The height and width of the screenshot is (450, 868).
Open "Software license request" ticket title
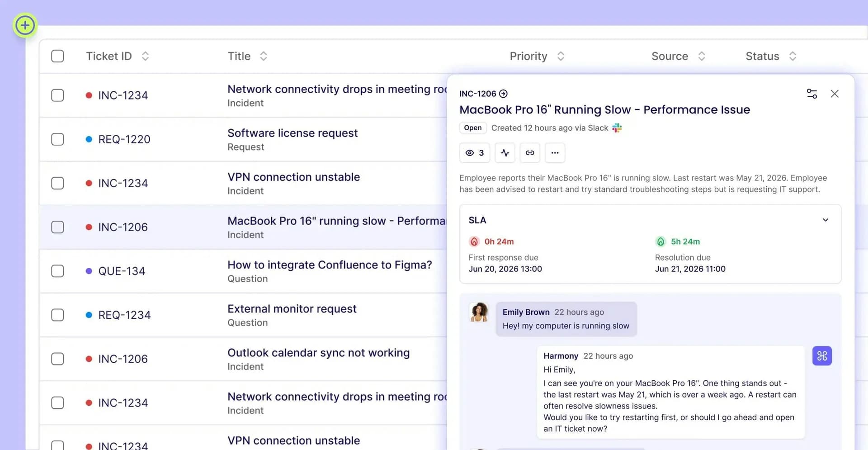[x=292, y=133]
